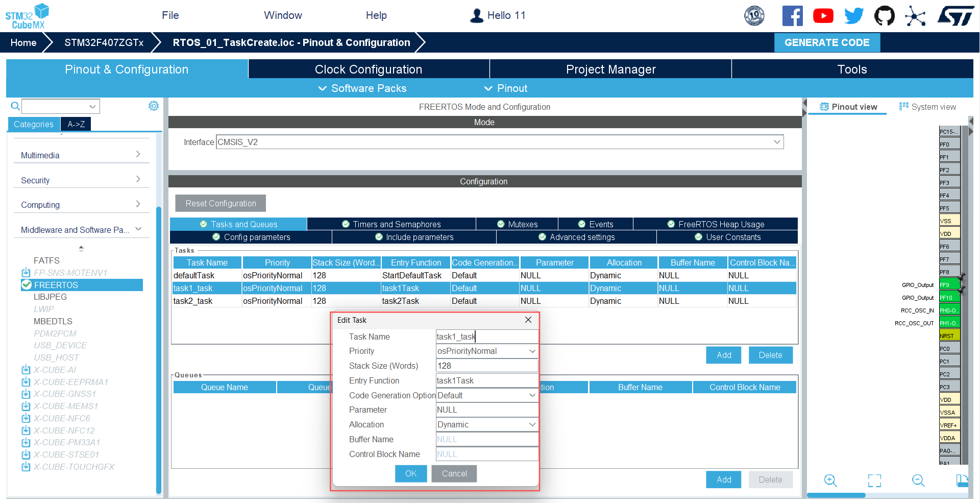The width and height of the screenshot is (980, 503).
Task: Zoom in on the pinout view
Action: point(830,481)
